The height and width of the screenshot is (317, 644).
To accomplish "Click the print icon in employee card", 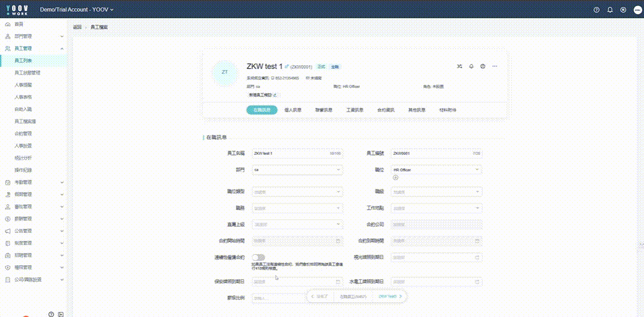I will [x=483, y=66].
